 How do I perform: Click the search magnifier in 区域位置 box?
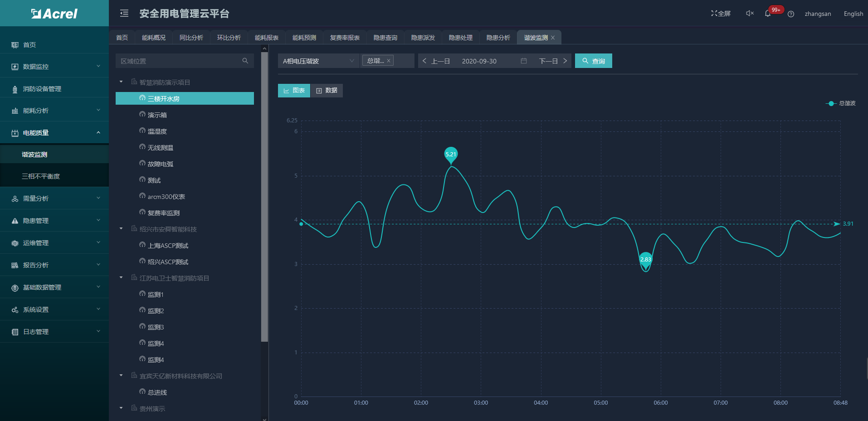245,61
